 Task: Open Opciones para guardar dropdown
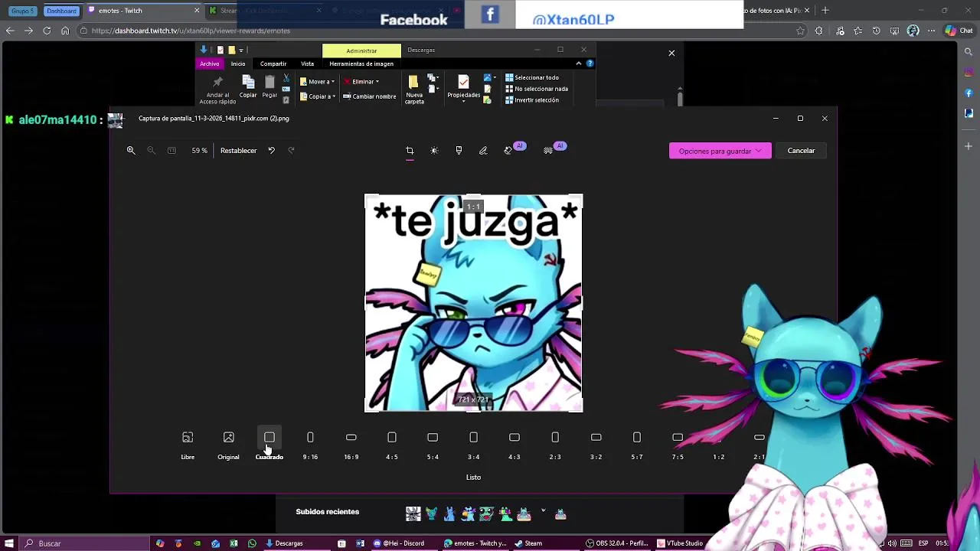coord(720,151)
